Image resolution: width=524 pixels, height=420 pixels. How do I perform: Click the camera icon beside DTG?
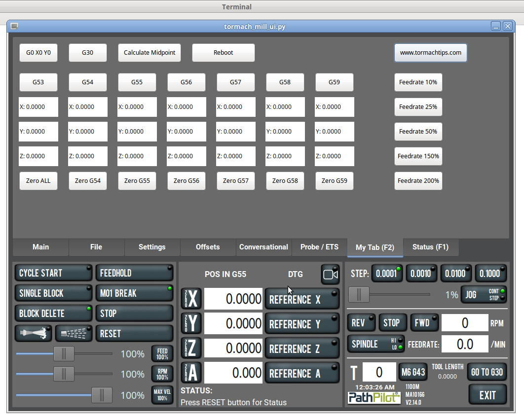click(330, 275)
